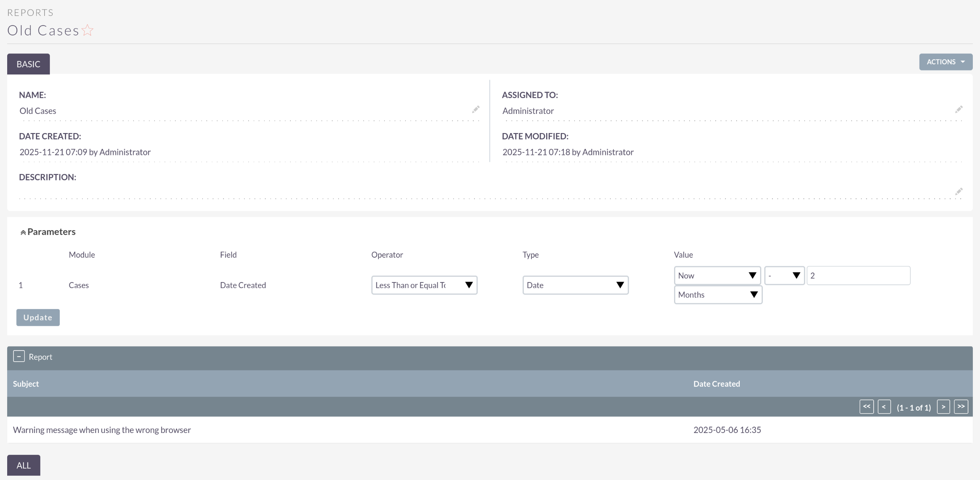Click the pencil edit icon for Assigned To

coord(958,110)
